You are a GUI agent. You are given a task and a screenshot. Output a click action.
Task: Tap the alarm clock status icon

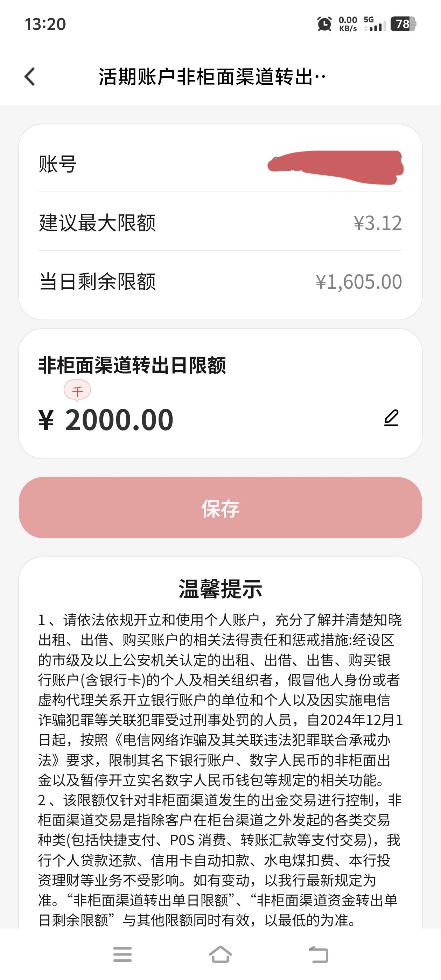pos(324,24)
